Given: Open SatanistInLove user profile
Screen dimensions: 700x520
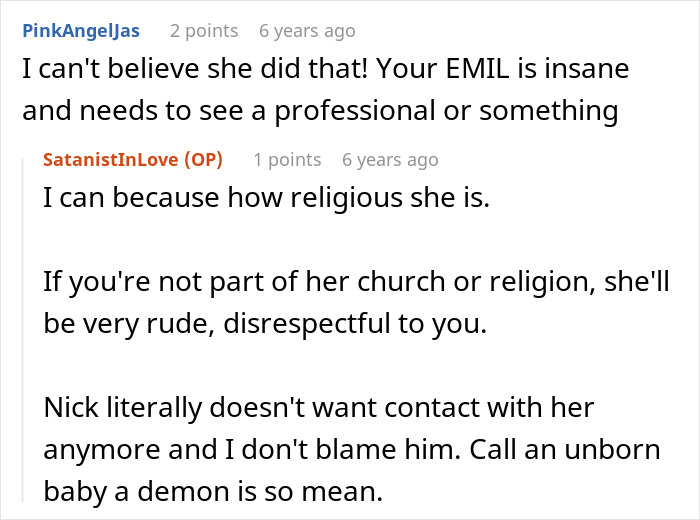Looking at the screenshot, I should coord(111,159).
